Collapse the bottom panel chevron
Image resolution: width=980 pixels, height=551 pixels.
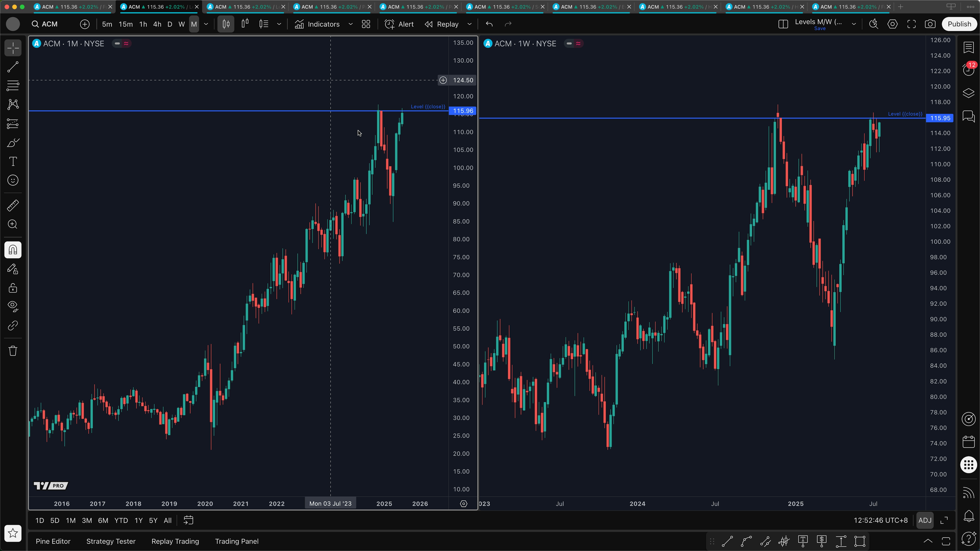point(928,541)
